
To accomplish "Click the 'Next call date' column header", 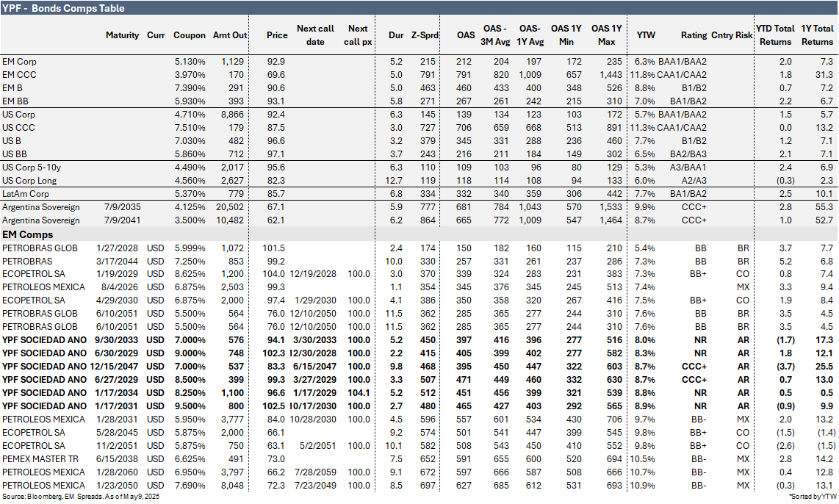I will coord(315,35).
